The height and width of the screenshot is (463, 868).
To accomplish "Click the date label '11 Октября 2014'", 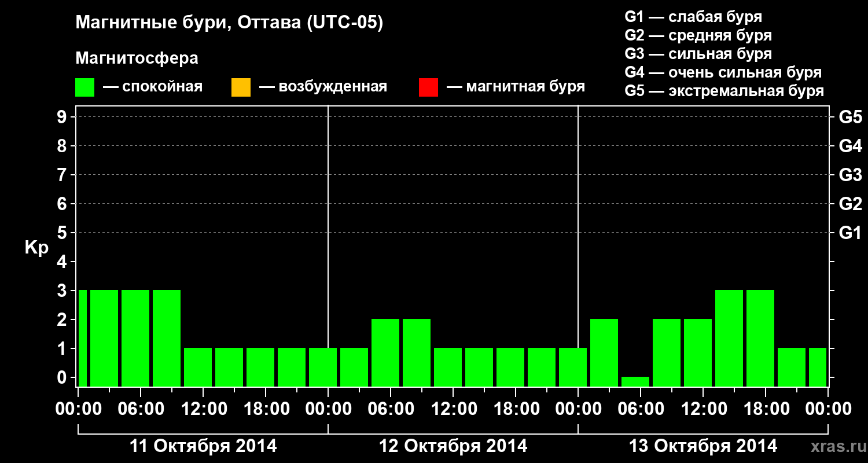I will pos(203,446).
